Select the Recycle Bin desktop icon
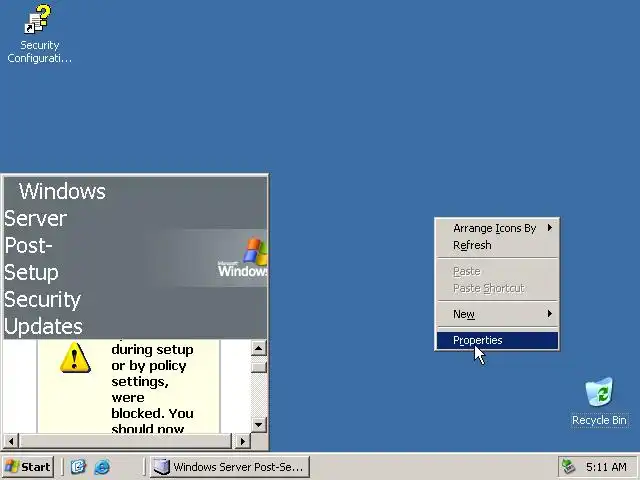 [599, 402]
